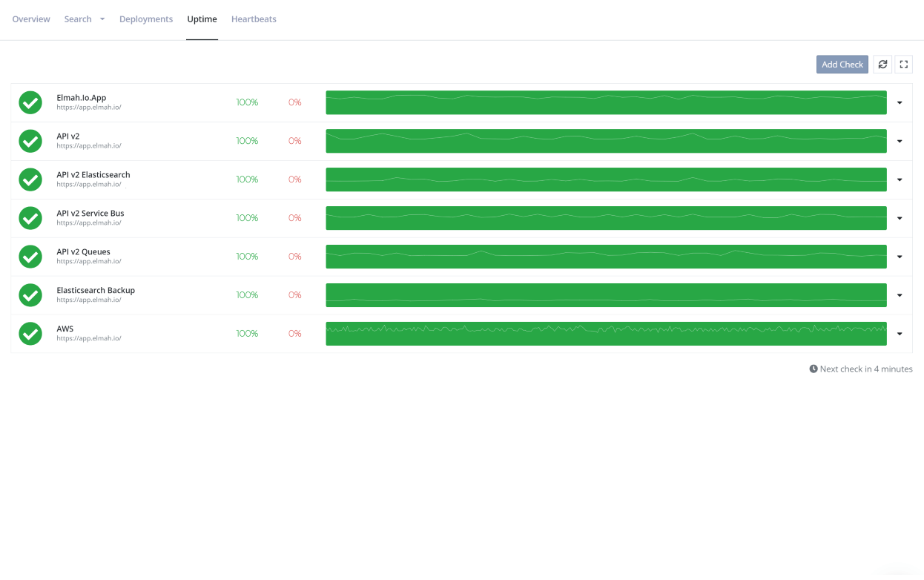Click the refresh checks icon

(x=882, y=65)
